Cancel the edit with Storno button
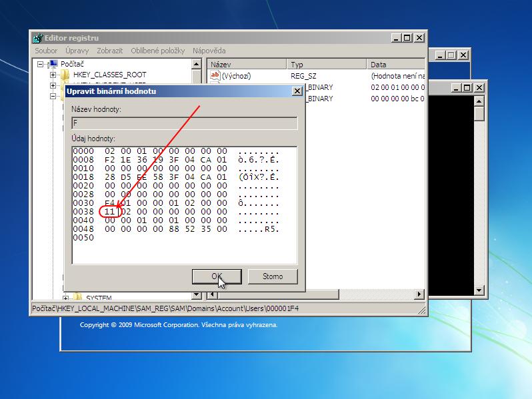The width and height of the screenshot is (532, 399). (x=272, y=276)
